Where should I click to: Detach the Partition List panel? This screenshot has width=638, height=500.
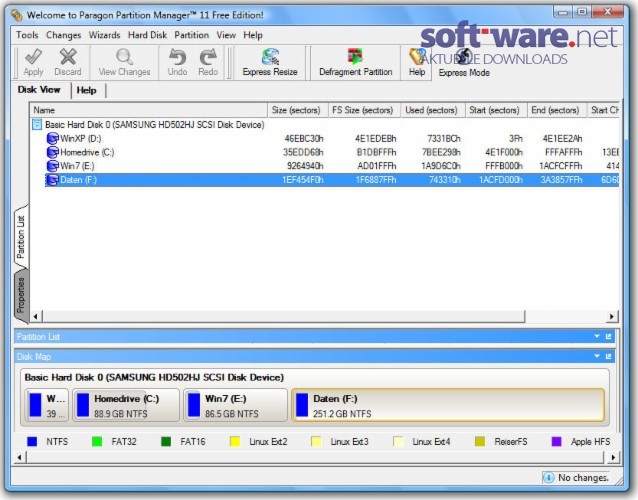[609, 336]
